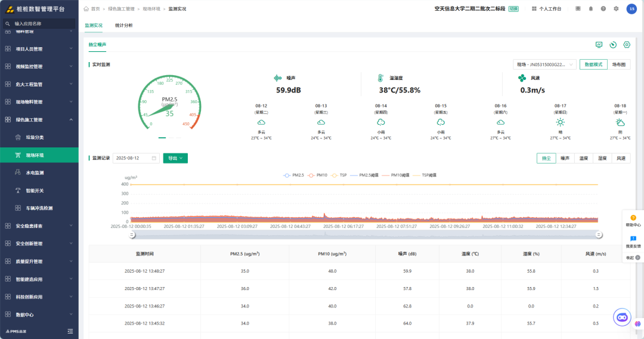
Task: Click the 智能开关 menu icon
Action: [18, 190]
